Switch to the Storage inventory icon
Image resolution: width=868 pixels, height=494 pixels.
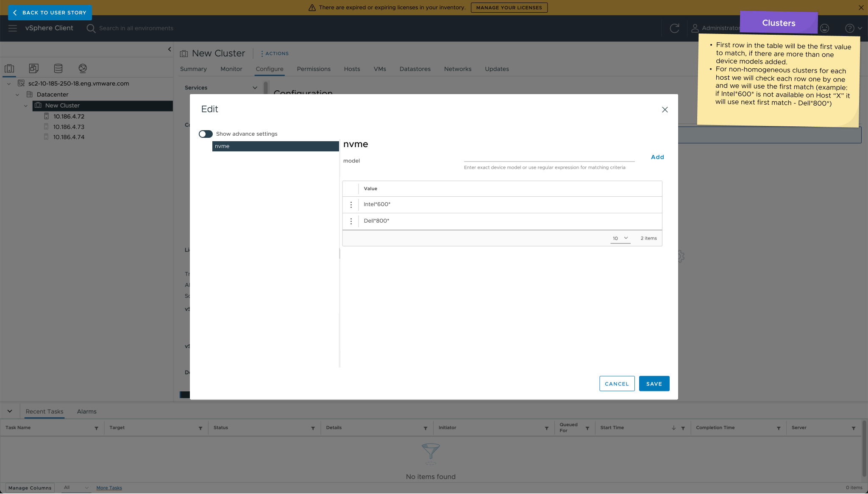(58, 68)
